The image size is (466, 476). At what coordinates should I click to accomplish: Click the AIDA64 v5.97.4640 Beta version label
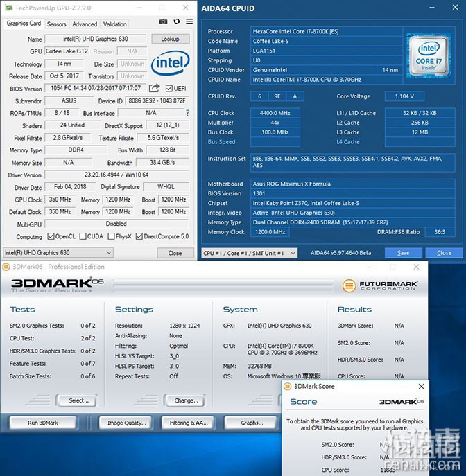341,253
